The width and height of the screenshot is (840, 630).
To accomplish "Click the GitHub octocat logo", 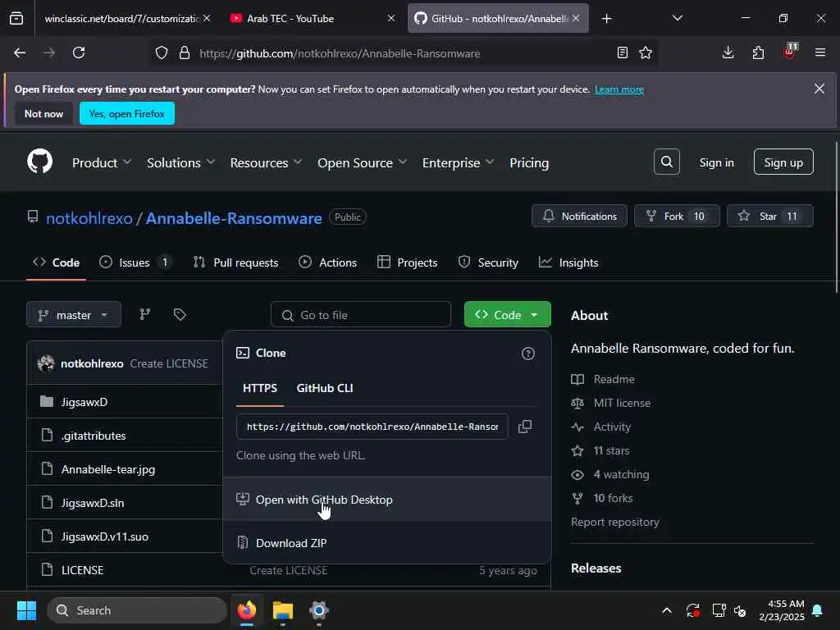I will 39,162.
